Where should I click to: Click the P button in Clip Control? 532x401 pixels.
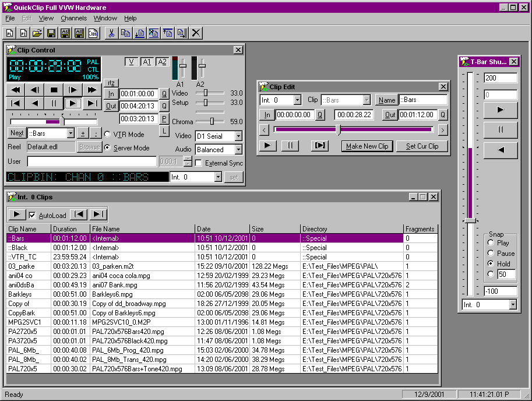(x=164, y=119)
